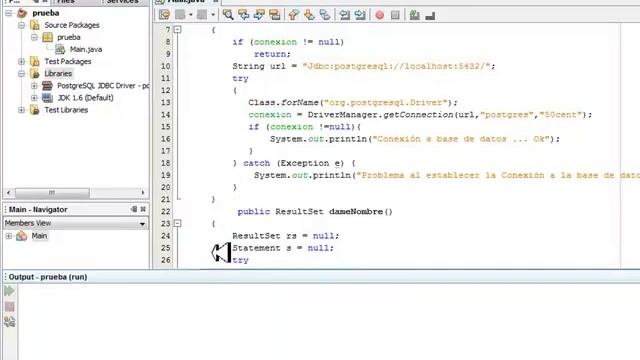Viewport: 640px width, 360px height.
Task: Click 'public ResultSet dameNombre()' declaration
Action: 315,212
